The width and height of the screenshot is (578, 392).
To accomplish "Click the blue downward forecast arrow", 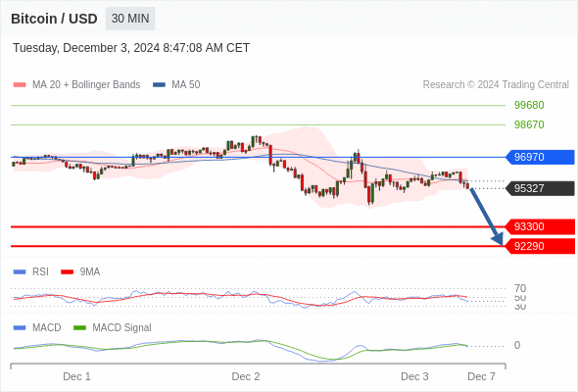I will point(486,217).
